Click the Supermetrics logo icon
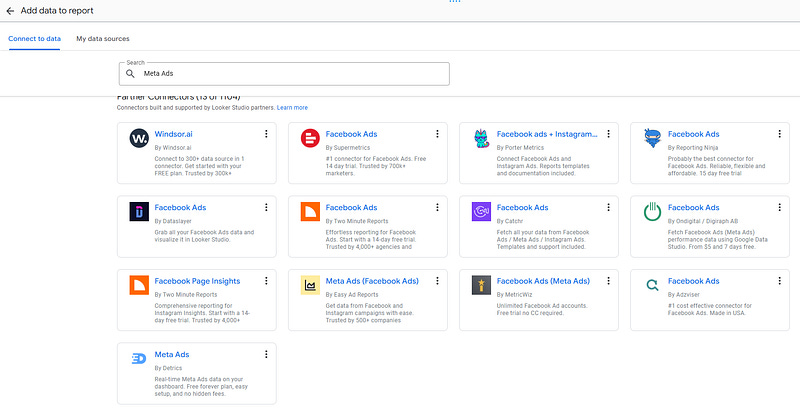This screenshot has height=415, width=800. (310, 138)
